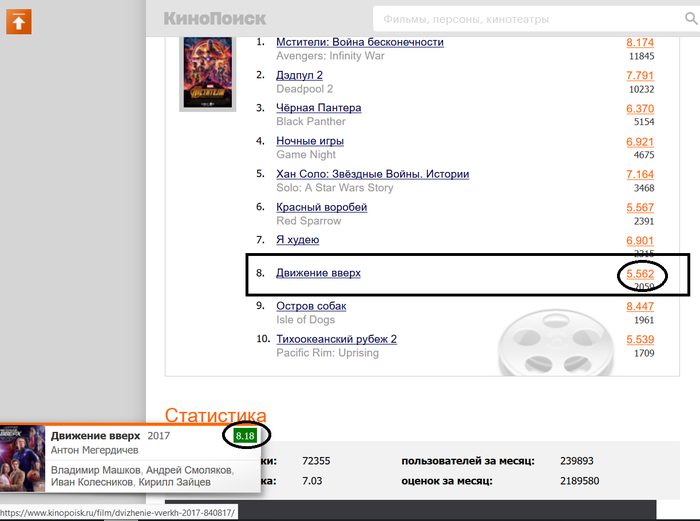This screenshot has height=521, width=700.
Task: Open the Дэдпул 2 film link
Action: (300, 75)
